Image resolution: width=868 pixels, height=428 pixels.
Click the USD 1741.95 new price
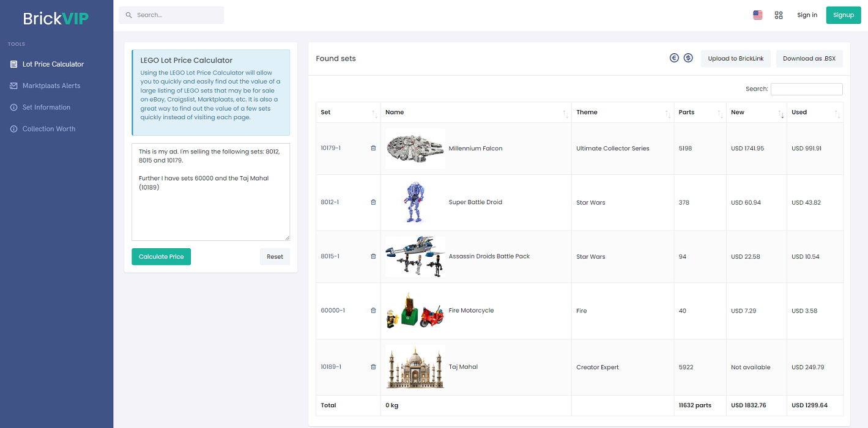[747, 149]
